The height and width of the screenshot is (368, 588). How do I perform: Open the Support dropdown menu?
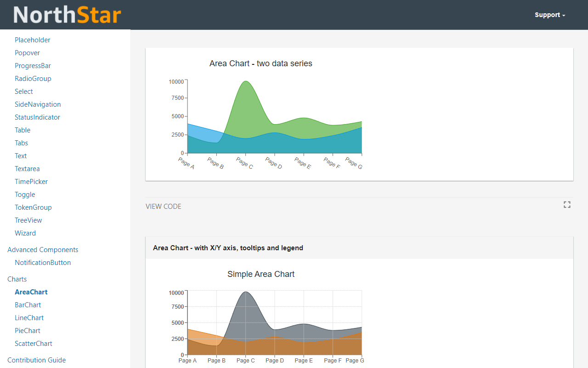(x=549, y=14)
